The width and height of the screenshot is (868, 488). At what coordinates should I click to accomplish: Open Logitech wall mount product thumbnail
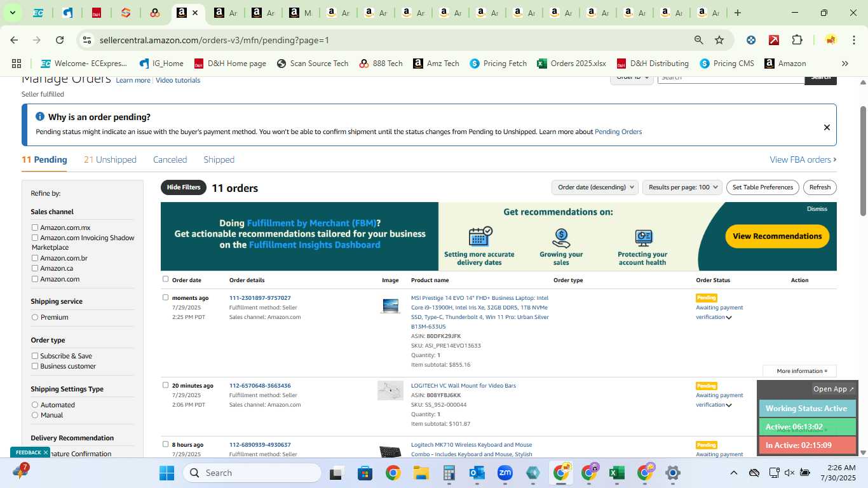click(x=390, y=390)
